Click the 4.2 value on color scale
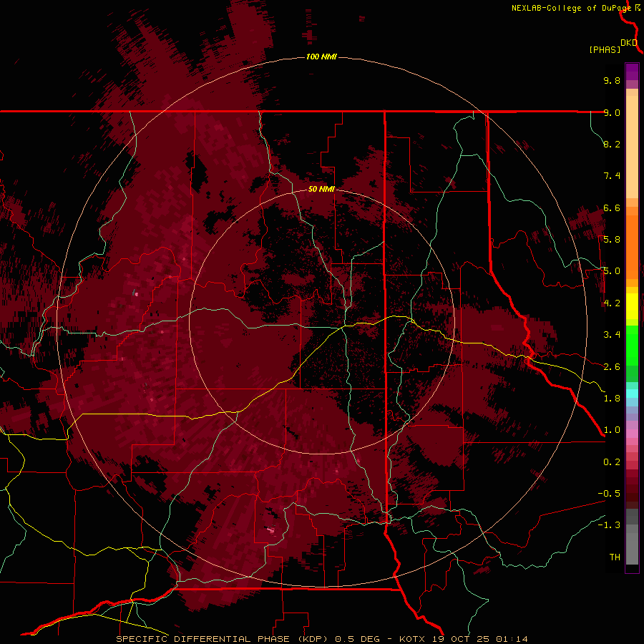The height and width of the screenshot is (644, 644). 612,303
